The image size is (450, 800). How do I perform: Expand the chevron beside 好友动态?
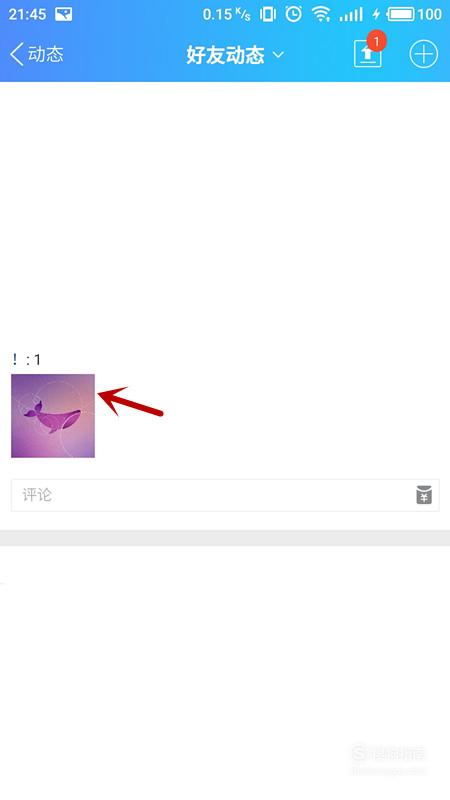click(278, 55)
